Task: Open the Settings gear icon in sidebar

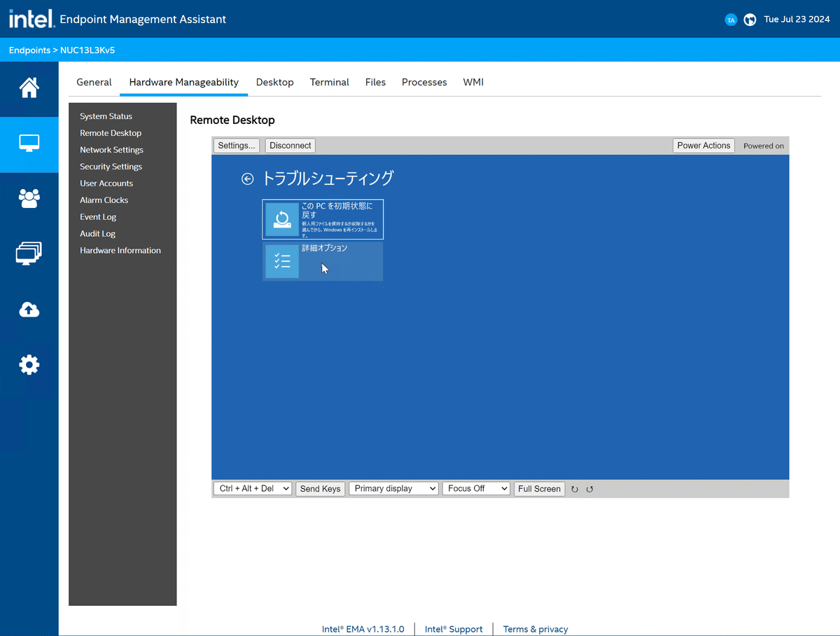Action: click(29, 365)
